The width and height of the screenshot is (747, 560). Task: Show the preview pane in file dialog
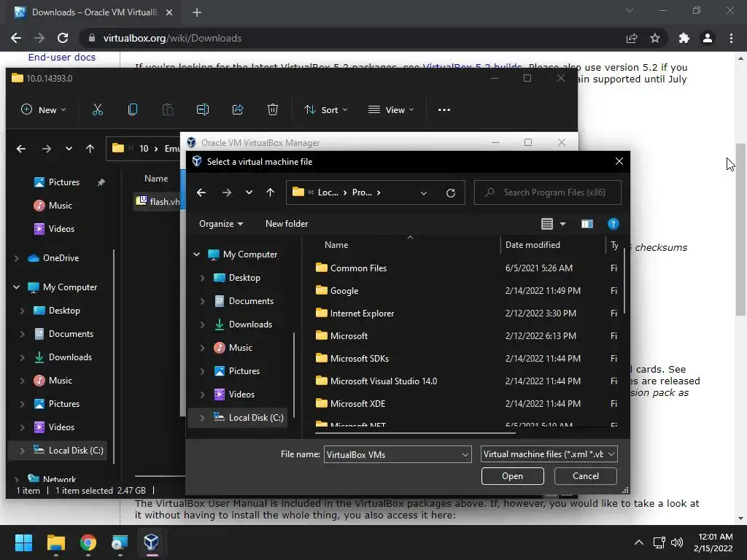point(587,224)
